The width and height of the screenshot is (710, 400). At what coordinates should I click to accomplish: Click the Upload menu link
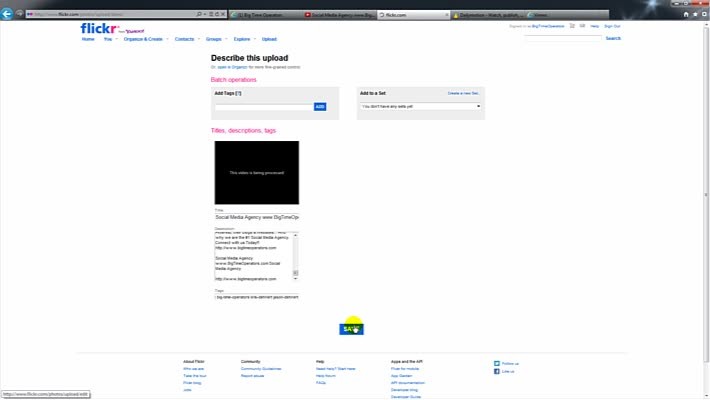point(269,39)
